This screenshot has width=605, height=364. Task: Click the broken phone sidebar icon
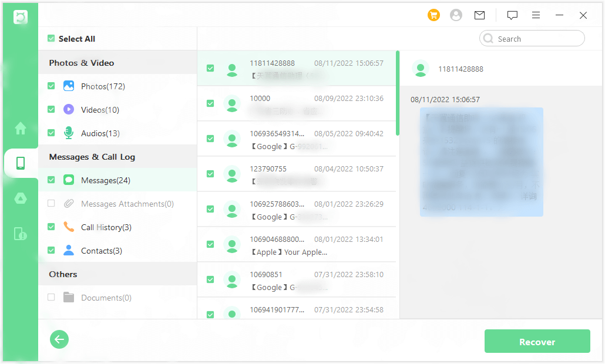[x=21, y=234]
